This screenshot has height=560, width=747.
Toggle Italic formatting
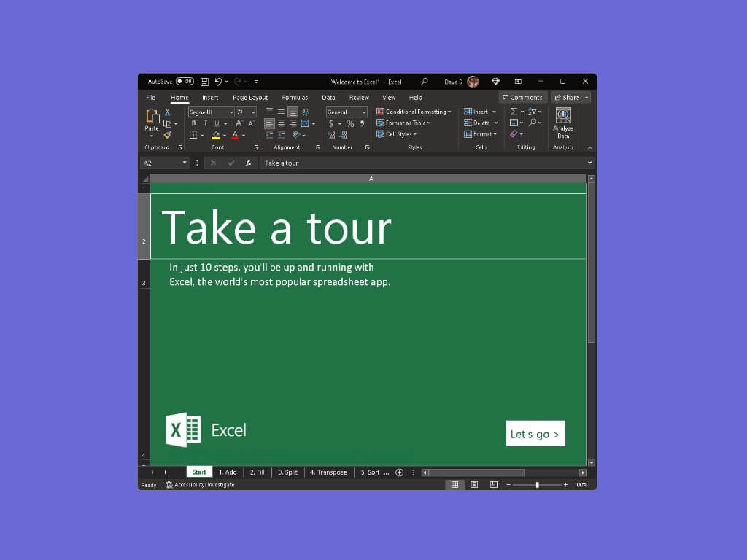click(205, 123)
